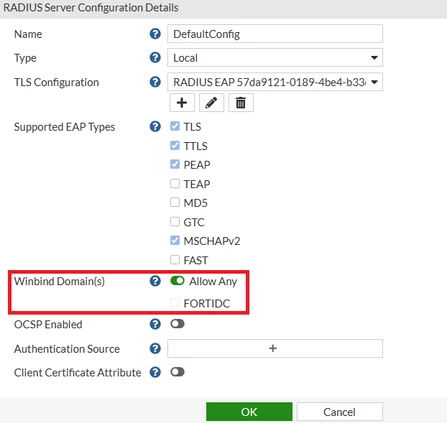The height and width of the screenshot is (423, 447).
Task: Uncheck the TTLS EAP type
Action: tap(175, 146)
